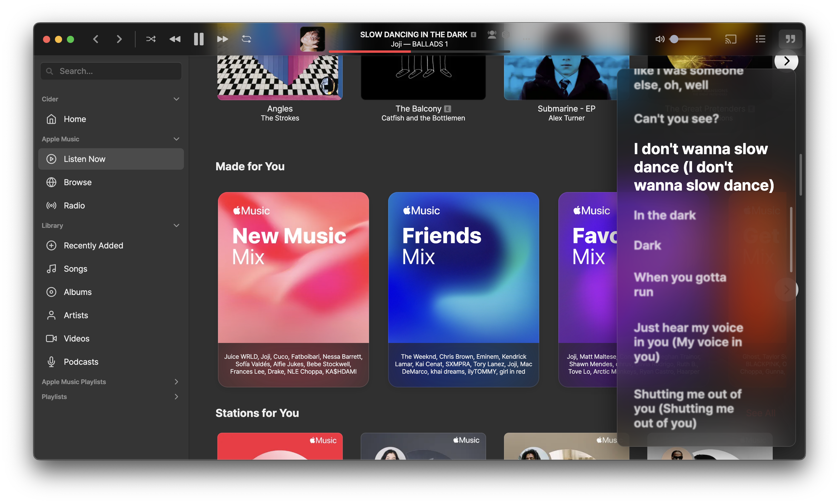839x504 pixels.
Task: Collapse the Cider sidebar section
Action: pyautogui.click(x=176, y=99)
